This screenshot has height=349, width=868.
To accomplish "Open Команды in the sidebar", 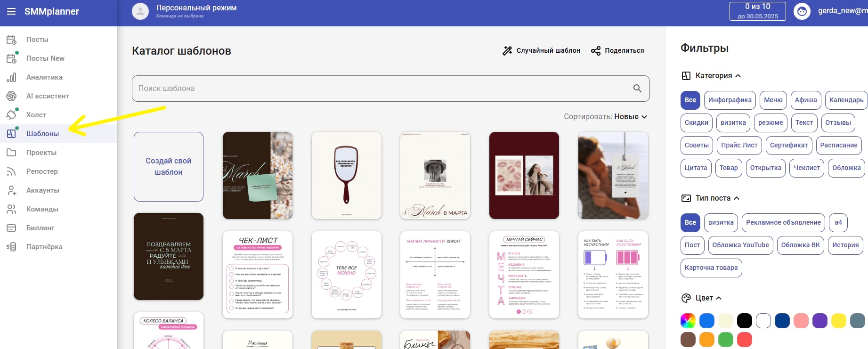I will (x=58, y=209).
